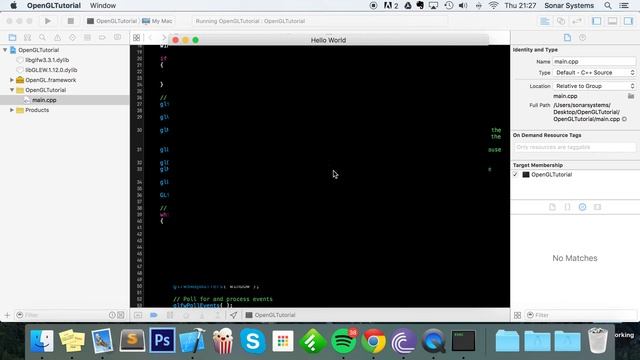Show the Assistant editor
This screenshot has width=640, height=360.
561,21
